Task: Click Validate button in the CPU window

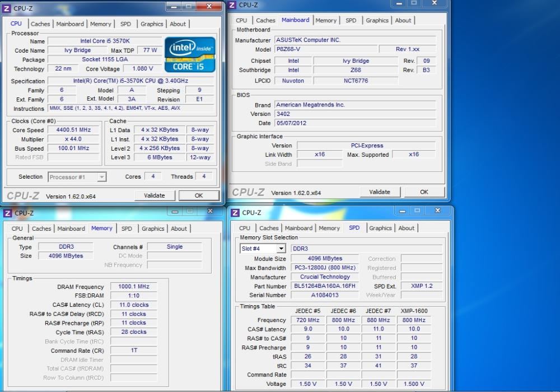Action: 155,195
